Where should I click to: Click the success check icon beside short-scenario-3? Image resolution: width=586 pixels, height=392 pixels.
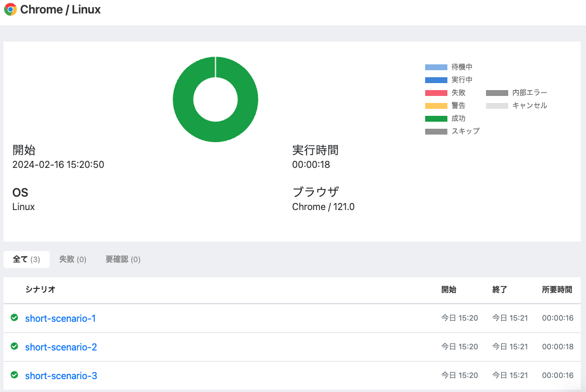(14, 375)
